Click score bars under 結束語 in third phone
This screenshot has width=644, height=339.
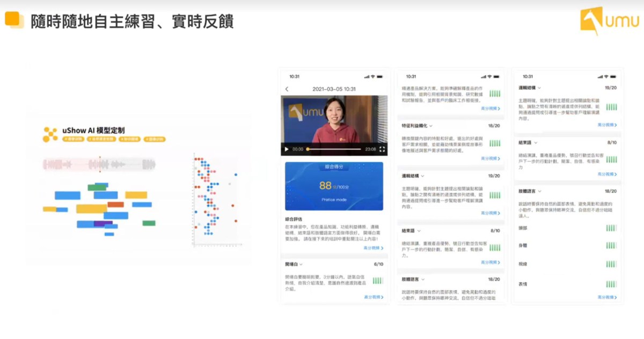click(x=611, y=160)
